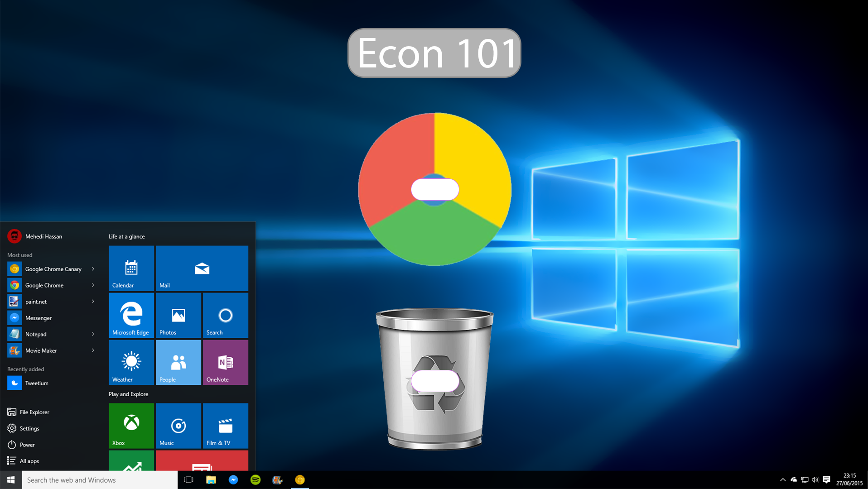Open the OneNote tile
This screenshot has width=868, height=489.
pyautogui.click(x=226, y=362)
